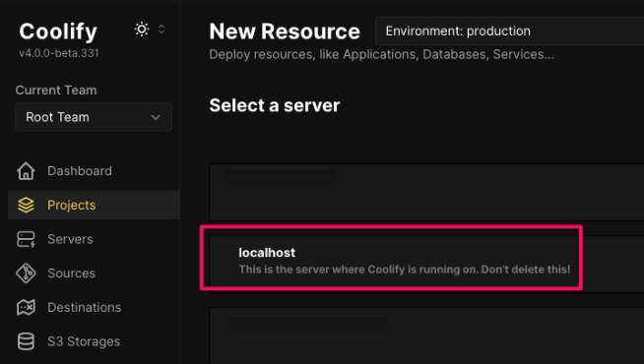Image resolution: width=644 pixels, height=364 pixels.
Task: Click the sun theme switcher icon
Action: [x=142, y=30]
